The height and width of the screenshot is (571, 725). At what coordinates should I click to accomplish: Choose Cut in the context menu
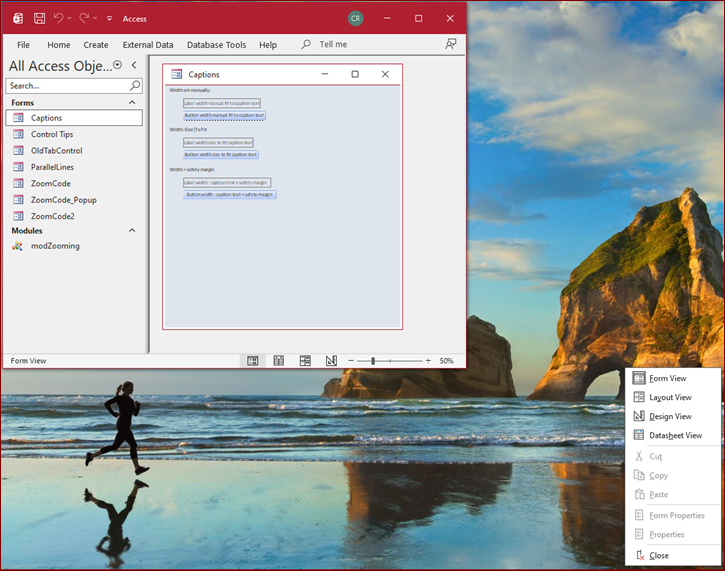pyautogui.click(x=673, y=456)
